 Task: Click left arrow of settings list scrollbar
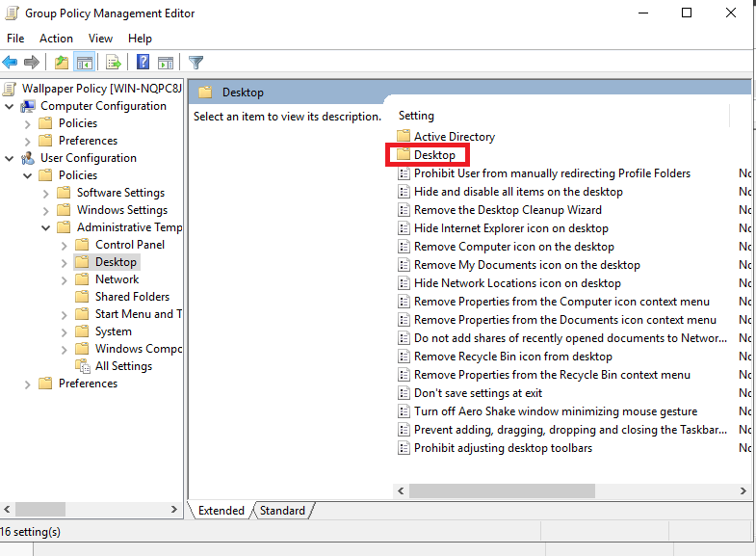[x=401, y=490]
